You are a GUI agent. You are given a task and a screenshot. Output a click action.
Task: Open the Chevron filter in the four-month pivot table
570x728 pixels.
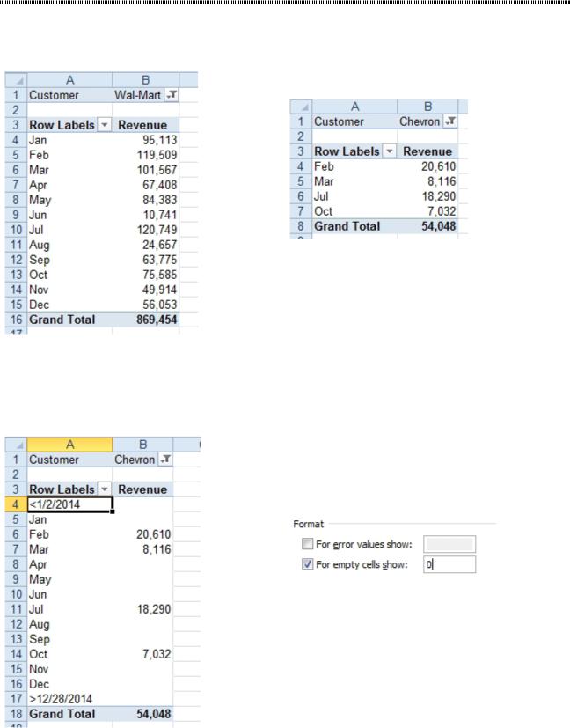(x=449, y=121)
